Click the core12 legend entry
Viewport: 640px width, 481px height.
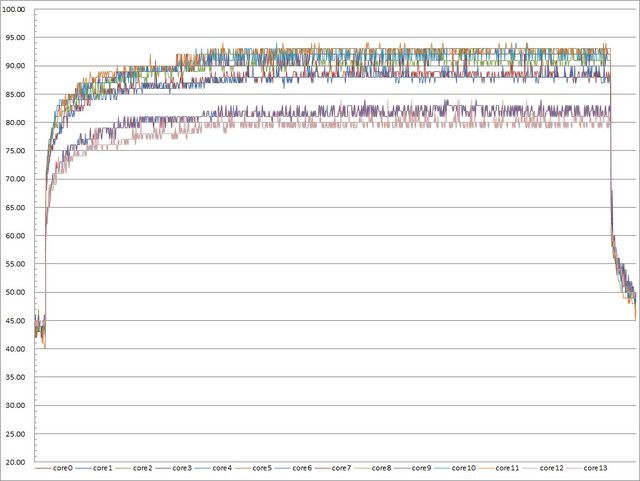point(550,468)
